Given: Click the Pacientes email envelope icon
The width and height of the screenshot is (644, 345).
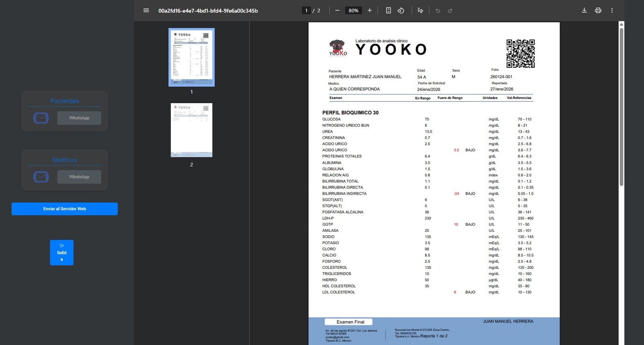Looking at the screenshot, I should [41, 118].
